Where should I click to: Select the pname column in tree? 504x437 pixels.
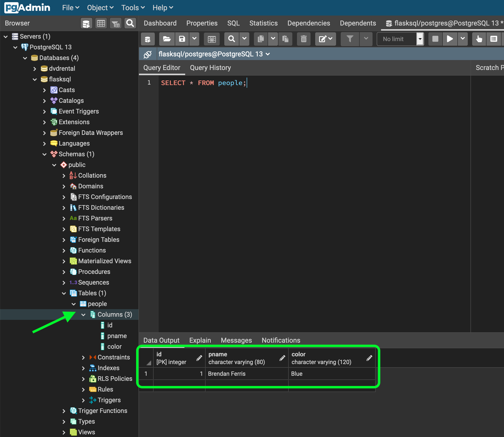pyautogui.click(x=117, y=336)
